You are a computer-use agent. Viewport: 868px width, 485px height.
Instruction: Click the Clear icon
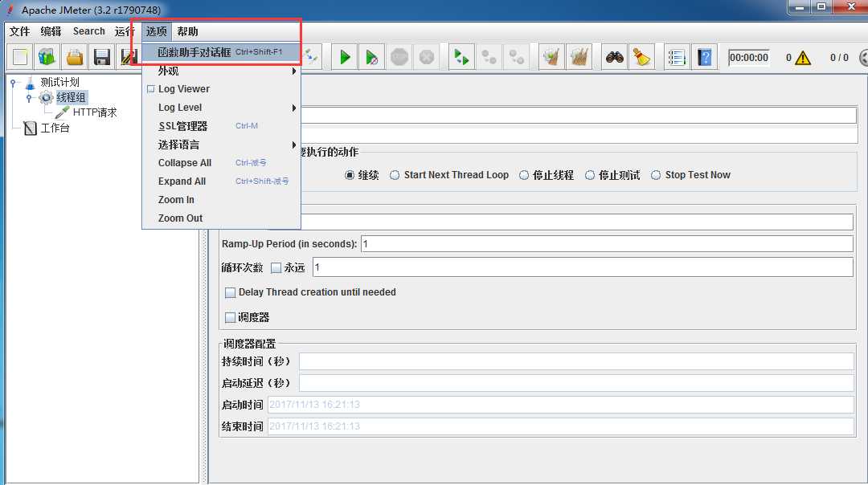coord(551,57)
